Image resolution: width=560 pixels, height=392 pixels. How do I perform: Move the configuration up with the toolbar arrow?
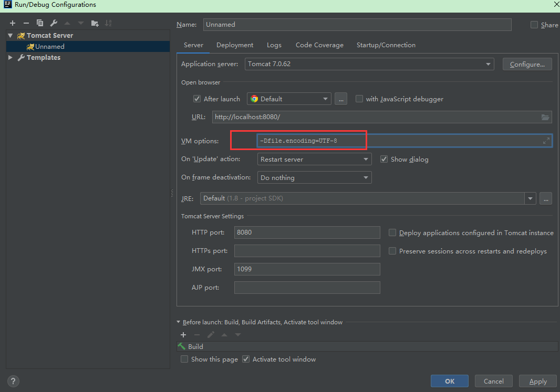tap(67, 23)
